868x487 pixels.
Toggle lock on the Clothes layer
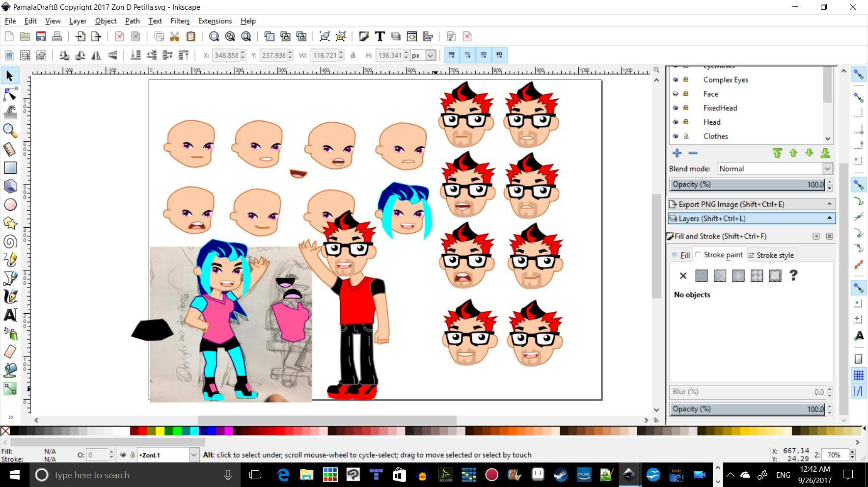(x=686, y=136)
